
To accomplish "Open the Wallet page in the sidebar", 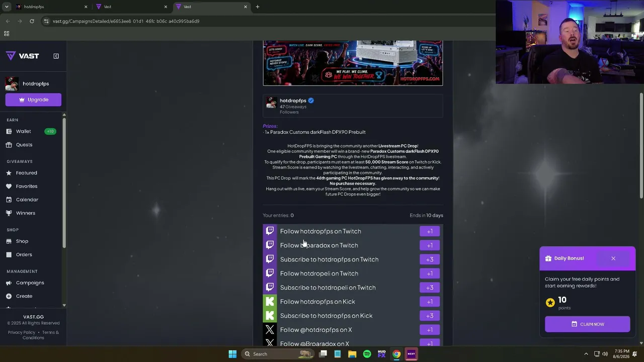I will tap(23, 131).
